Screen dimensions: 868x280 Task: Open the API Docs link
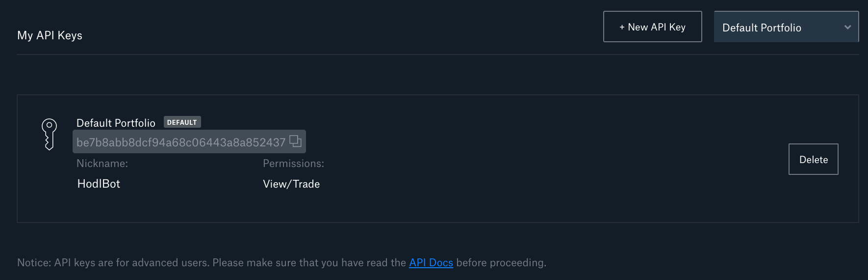431,263
